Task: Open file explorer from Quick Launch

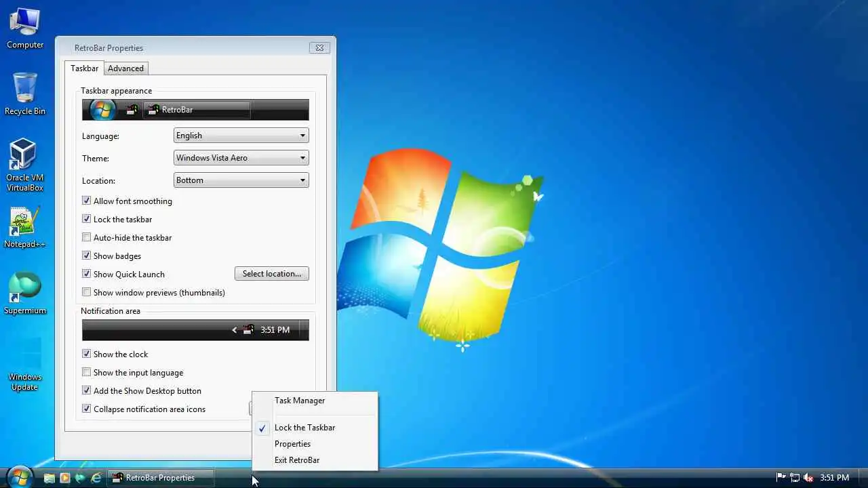Action: tap(49, 478)
